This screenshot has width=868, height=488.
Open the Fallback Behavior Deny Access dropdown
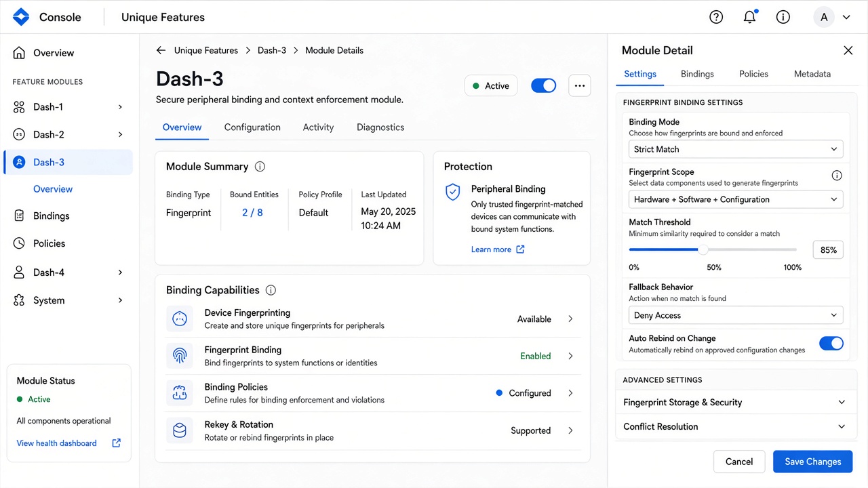tap(736, 315)
